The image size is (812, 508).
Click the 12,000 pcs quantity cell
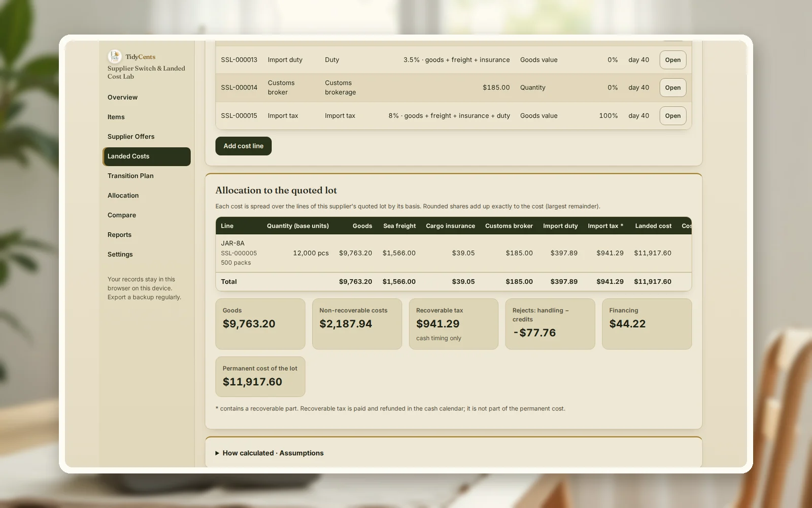coord(311,253)
